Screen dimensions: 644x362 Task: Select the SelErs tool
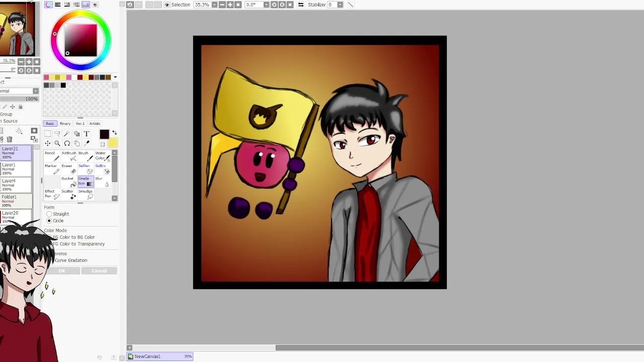102,169
